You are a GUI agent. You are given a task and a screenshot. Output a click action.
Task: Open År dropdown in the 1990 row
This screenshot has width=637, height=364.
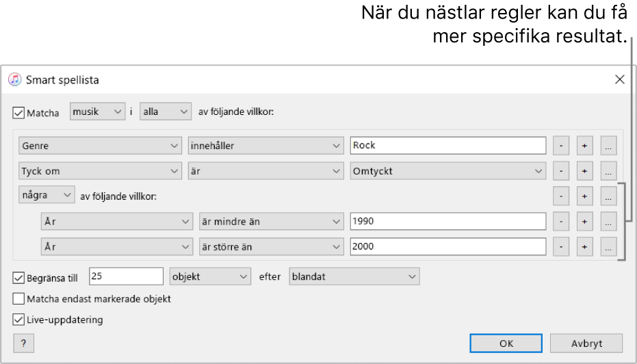117,222
